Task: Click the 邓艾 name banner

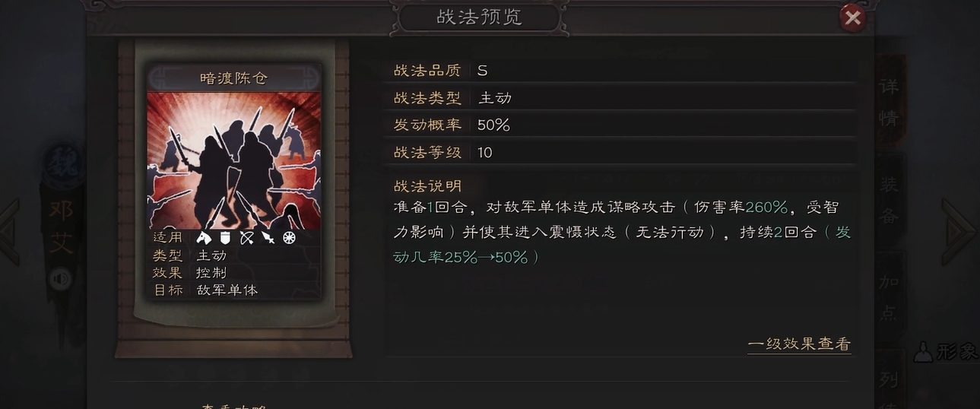Action: (61, 225)
